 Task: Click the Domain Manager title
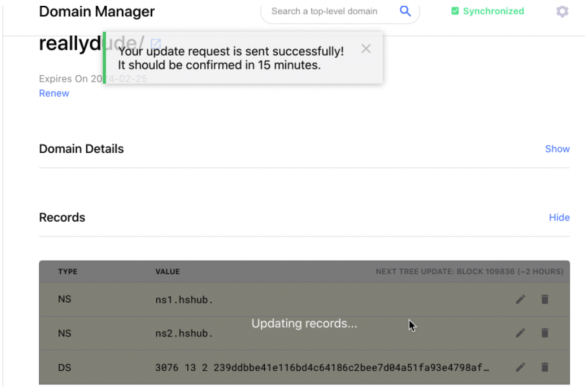click(96, 12)
